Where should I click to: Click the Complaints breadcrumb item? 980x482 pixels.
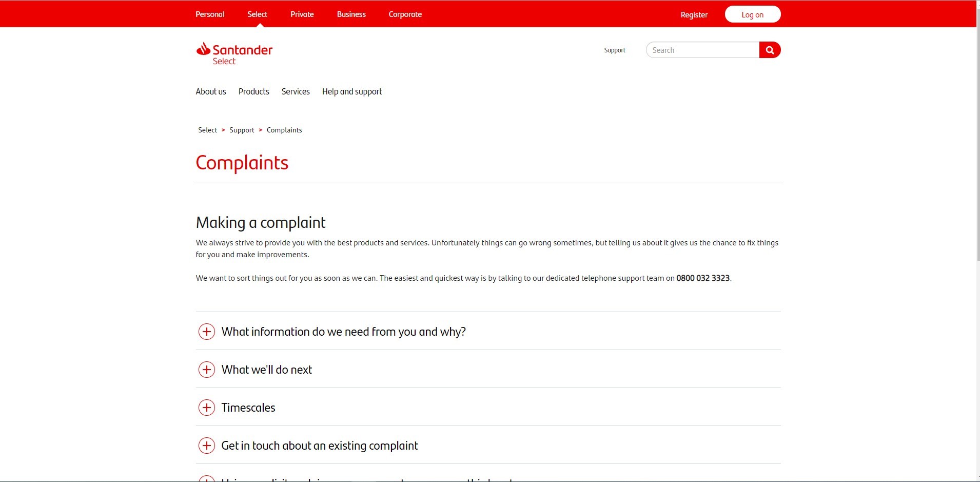[x=284, y=130]
